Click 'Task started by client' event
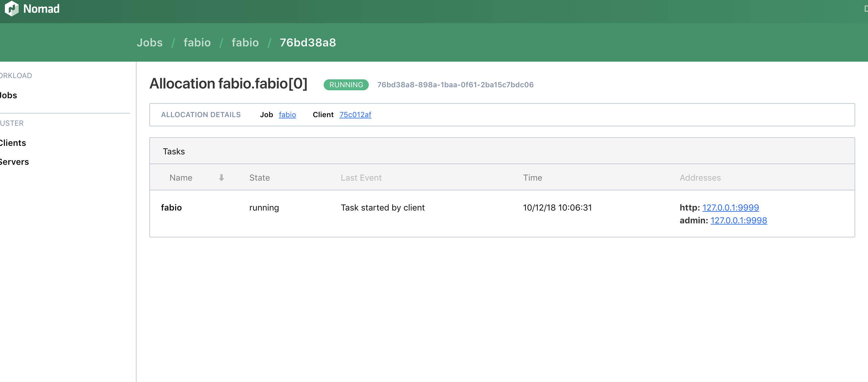Screen dimensions: 868x382 point(383,207)
